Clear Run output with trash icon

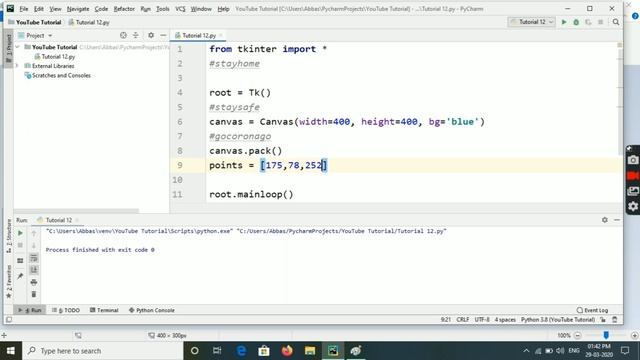[x=34, y=294]
